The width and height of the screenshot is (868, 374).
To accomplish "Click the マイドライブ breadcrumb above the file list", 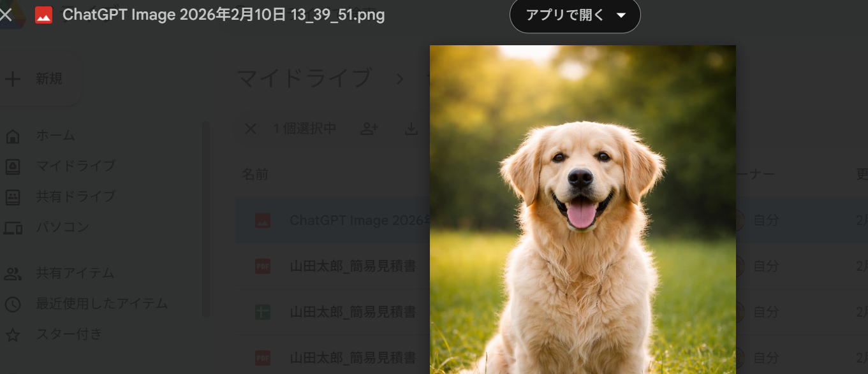I will point(304,78).
